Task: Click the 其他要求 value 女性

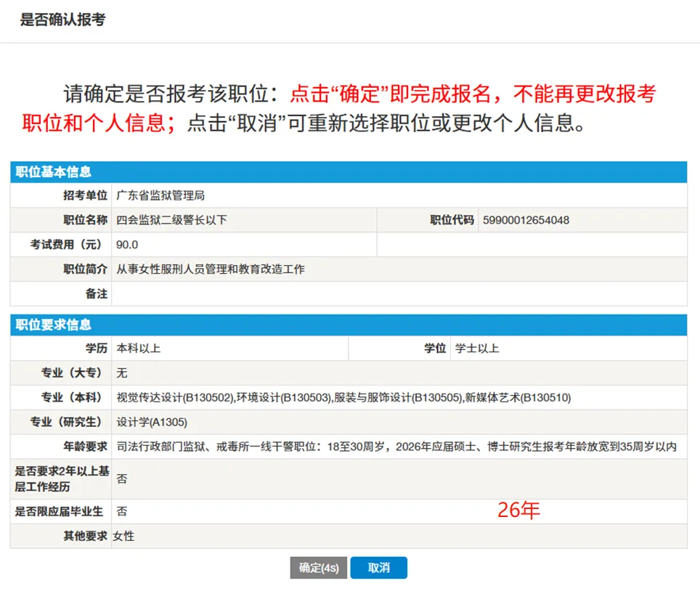Action: pos(124,537)
